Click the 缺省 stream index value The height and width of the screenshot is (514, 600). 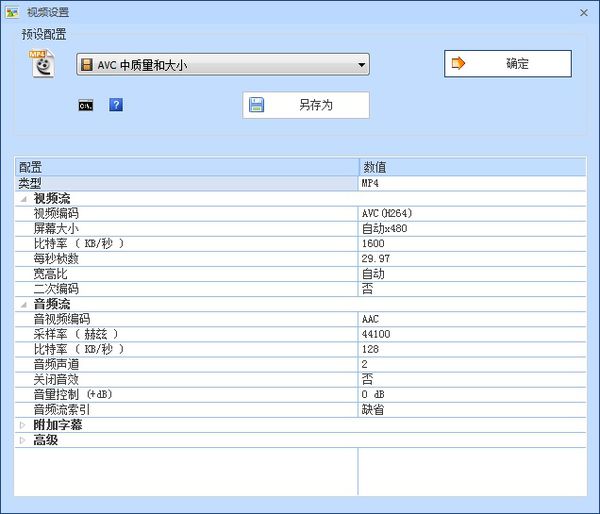click(x=373, y=410)
